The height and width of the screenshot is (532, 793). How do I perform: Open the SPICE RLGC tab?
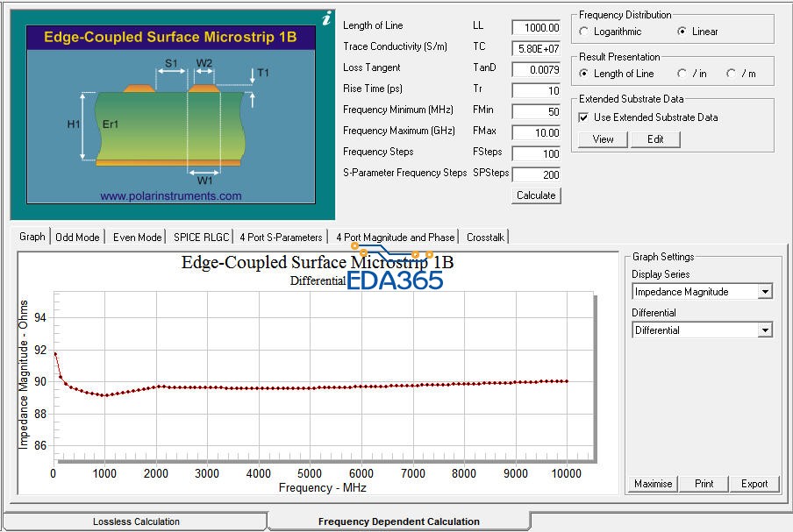click(x=201, y=237)
